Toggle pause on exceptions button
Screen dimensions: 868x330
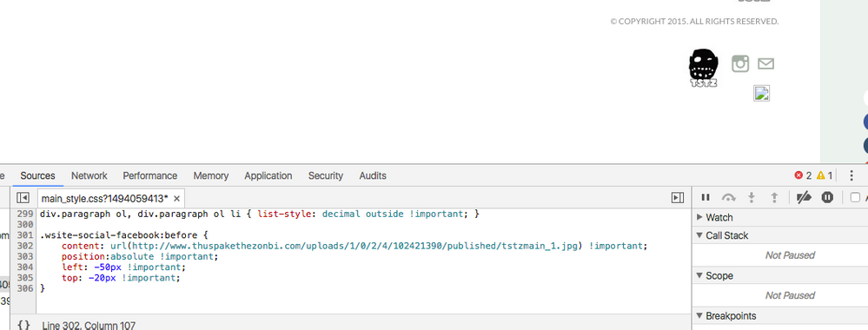827,198
